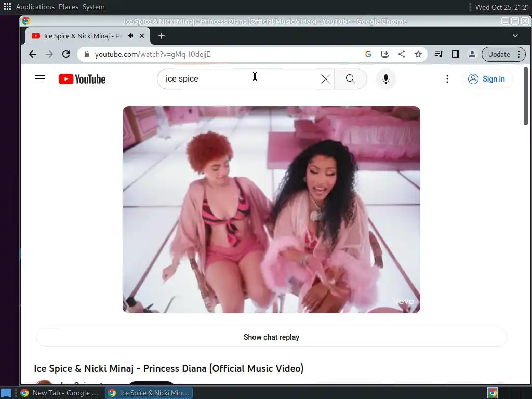The width and height of the screenshot is (532, 399).
Task: Bookmark this tab with the star icon
Action: click(418, 54)
